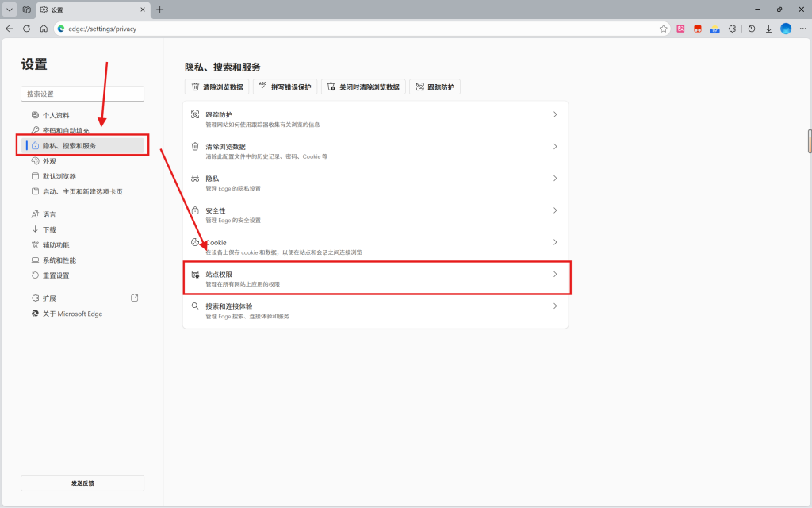Expand the tab actions dropdown arrow

click(10, 10)
